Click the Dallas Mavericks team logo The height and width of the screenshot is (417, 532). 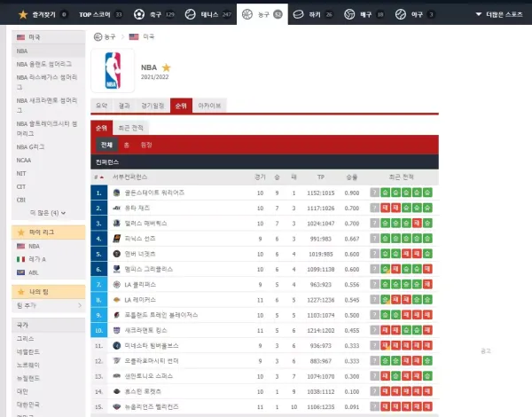coord(117,223)
